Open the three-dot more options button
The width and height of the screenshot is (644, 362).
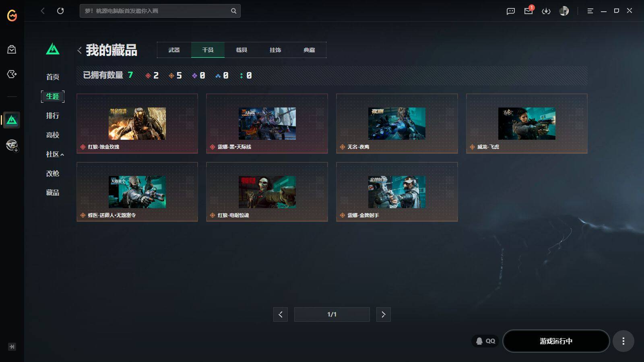(x=623, y=341)
